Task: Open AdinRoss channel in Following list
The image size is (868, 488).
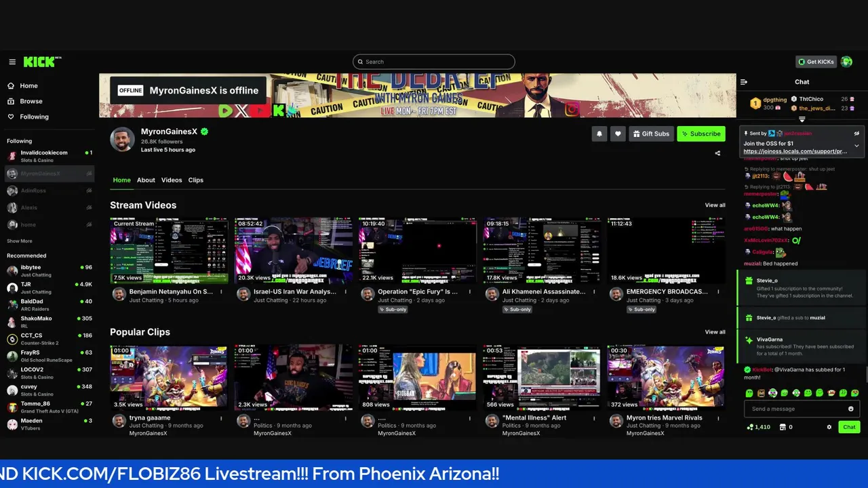Action: pos(50,191)
